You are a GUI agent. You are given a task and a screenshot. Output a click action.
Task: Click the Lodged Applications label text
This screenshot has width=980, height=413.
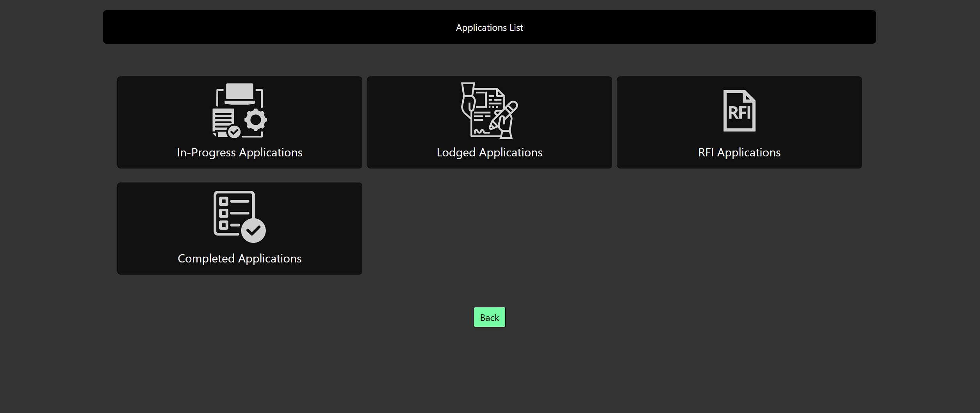click(489, 152)
